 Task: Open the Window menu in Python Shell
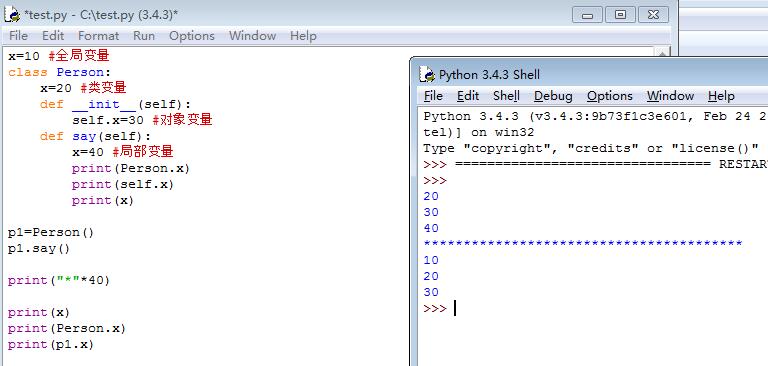coord(670,96)
